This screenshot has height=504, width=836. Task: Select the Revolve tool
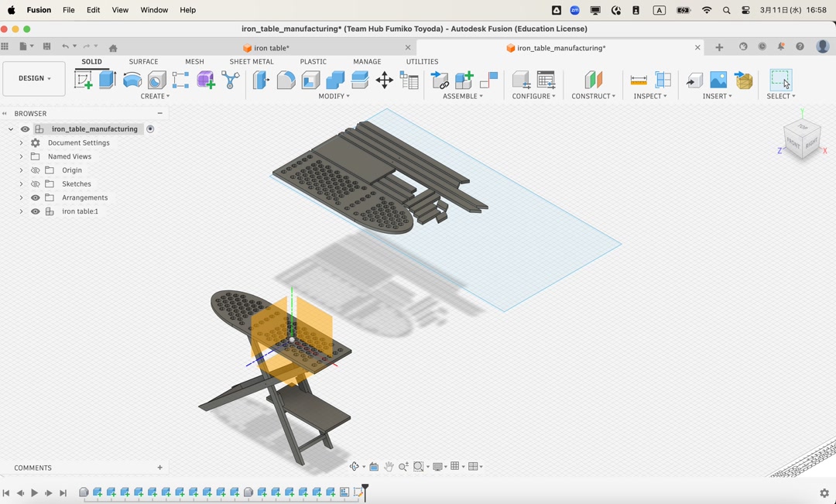[x=132, y=80]
